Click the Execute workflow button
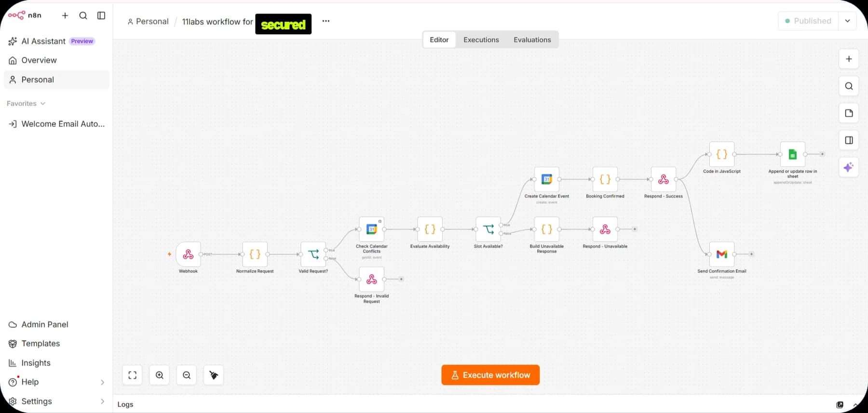 pyautogui.click(x=490, y=375)
